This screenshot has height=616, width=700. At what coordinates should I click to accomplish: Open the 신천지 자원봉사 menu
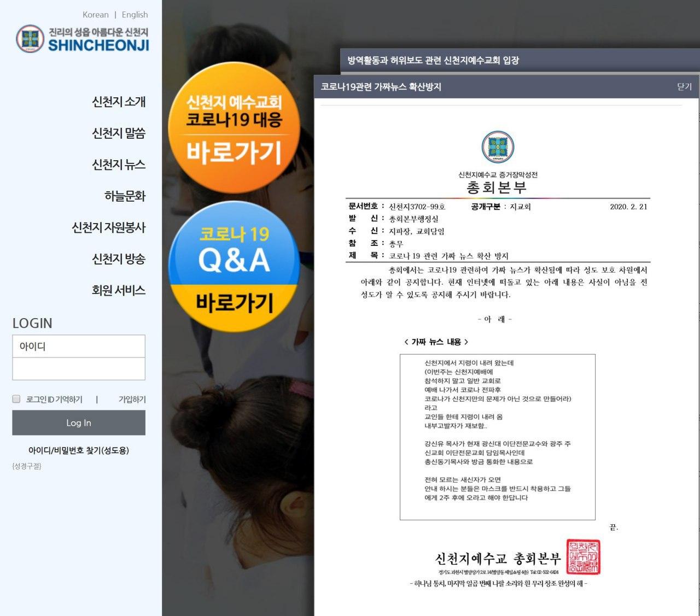point(109,227)
